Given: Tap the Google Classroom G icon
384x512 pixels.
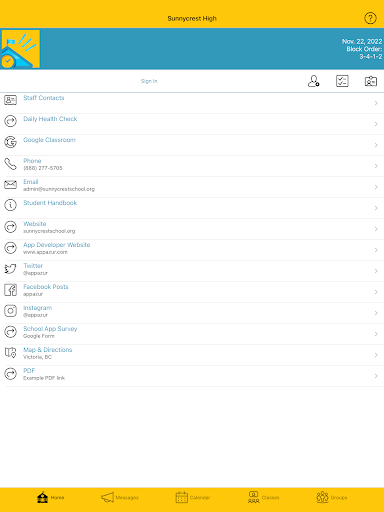Looking at the screenshot, I should pos(10,142).
